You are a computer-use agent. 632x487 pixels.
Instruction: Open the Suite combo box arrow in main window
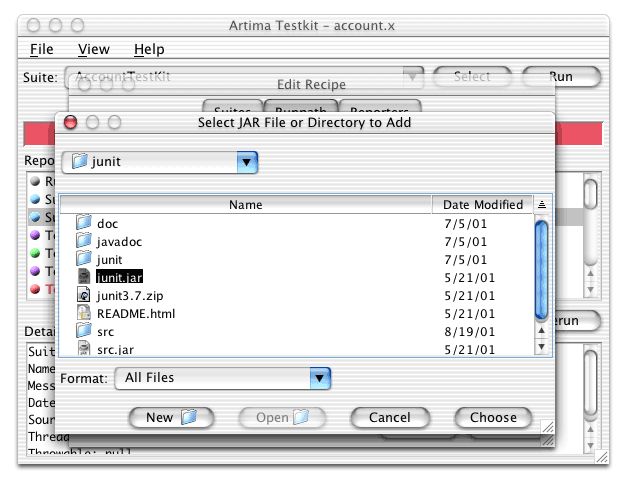[x=413, y=77]
